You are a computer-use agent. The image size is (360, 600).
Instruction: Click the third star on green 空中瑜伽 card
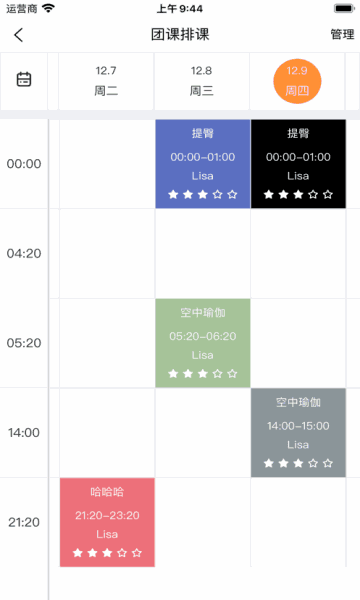pyautogui.click(x=203, y=373)
